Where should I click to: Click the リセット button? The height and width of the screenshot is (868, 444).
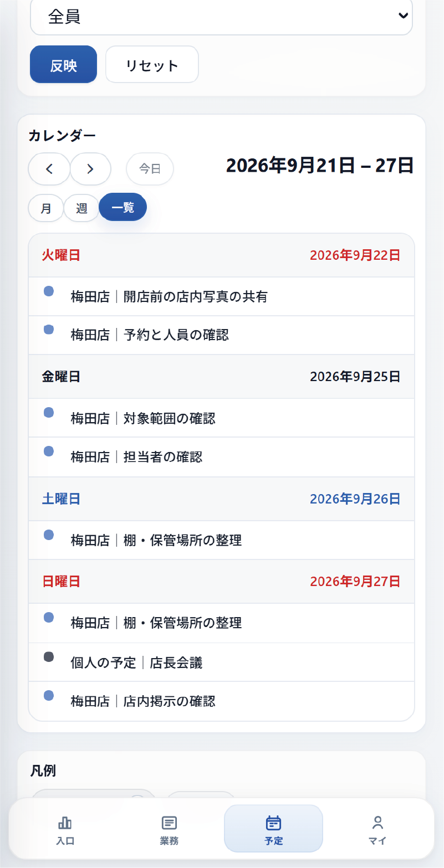pos(152,65)
